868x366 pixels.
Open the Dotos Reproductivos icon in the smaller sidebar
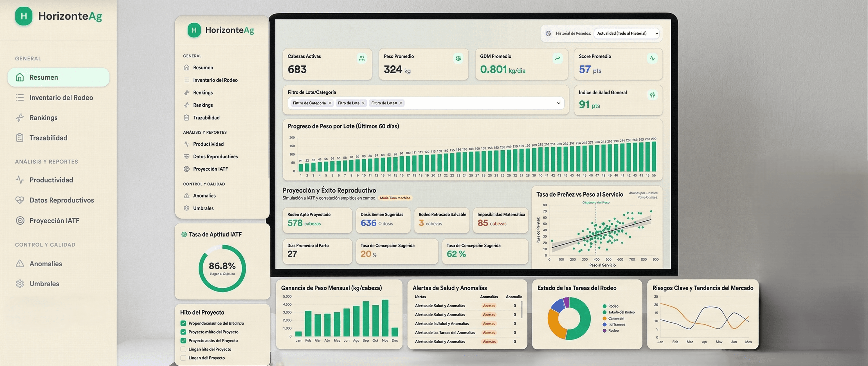pos(187,156)
